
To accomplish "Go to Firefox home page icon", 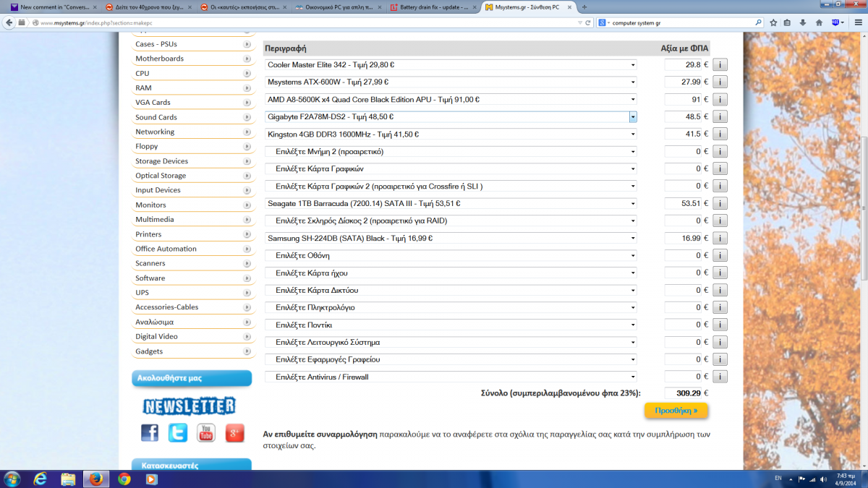I will click(x=819, y=22).
